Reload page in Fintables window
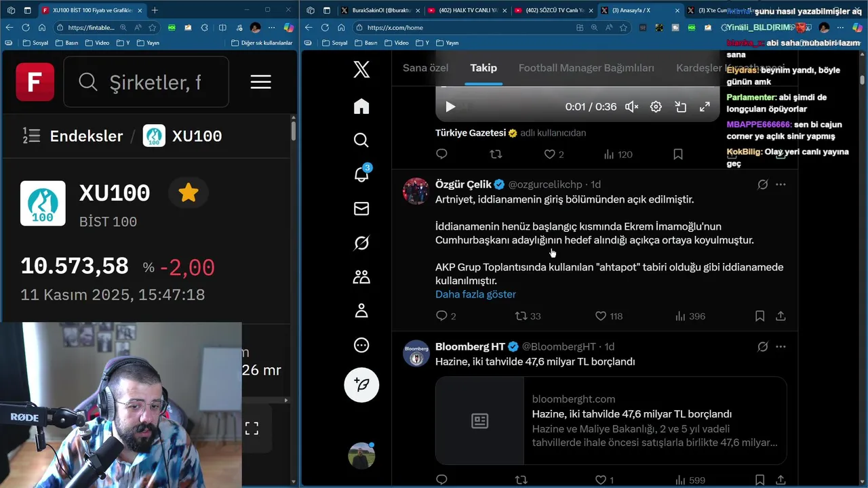 click(x=26, y=27)
